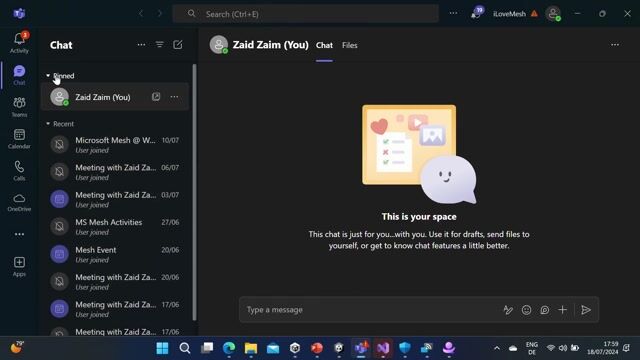Screen dimensions: 640x360
Task: Open Meeting with Zaid Za... chat dated 06/07
Action: coord(115,172)
